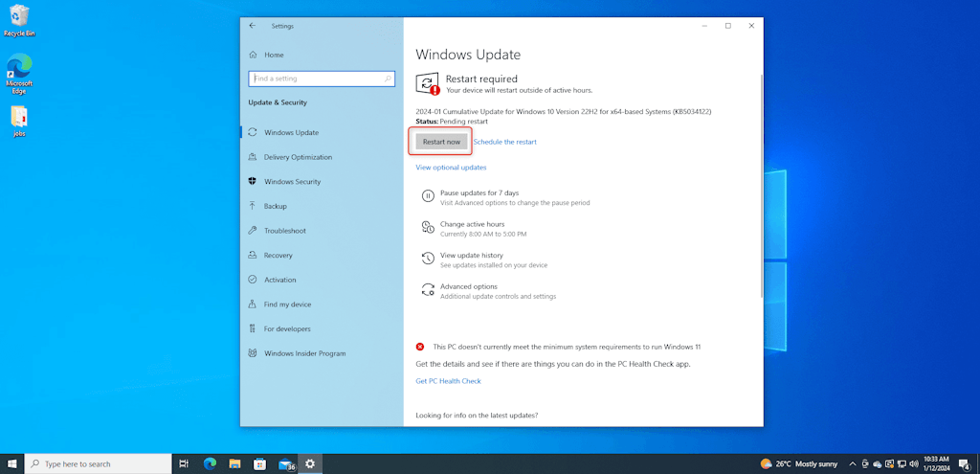
Task: Click the Windows Insider Program icon
Action: tap(253, 353)
